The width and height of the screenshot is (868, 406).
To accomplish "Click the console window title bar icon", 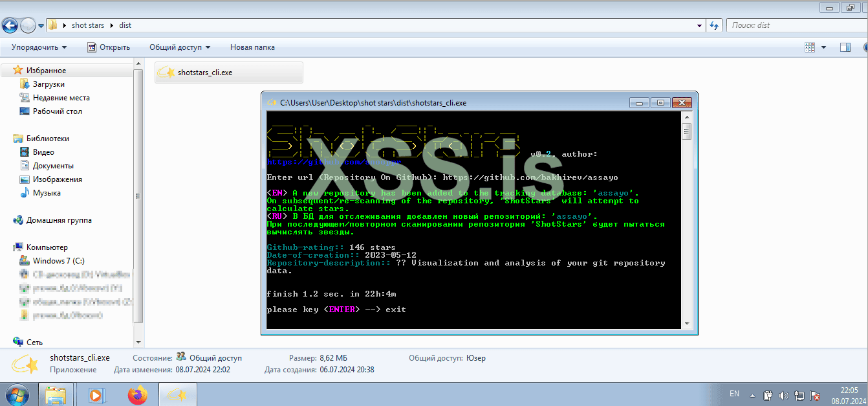I will [x=272, y=102].
